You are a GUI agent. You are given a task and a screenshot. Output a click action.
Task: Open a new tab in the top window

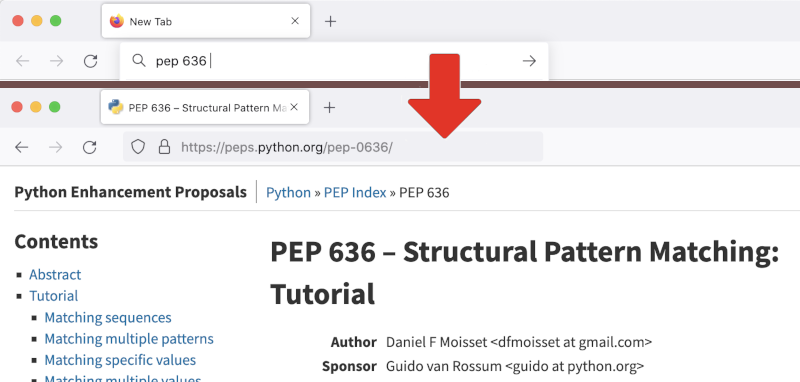pyautogui.click(x=331, y=21)
